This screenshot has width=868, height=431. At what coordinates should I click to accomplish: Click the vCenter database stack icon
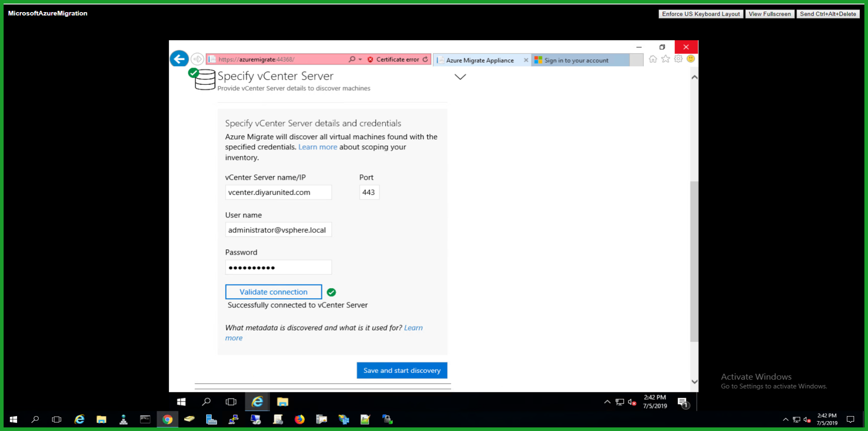point(205,80)
